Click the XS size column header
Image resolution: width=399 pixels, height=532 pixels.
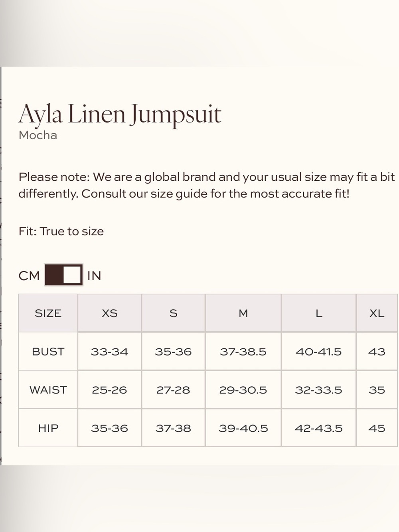point(110,313)
